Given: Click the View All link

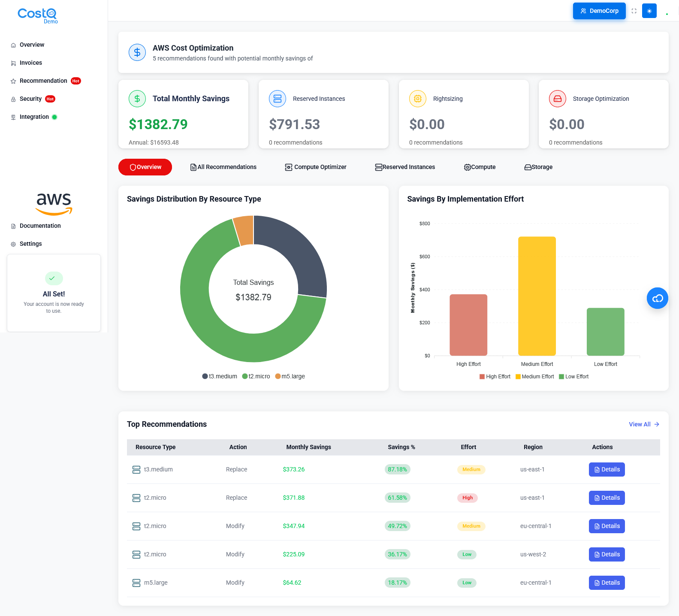Looking at the screenshot, I should coord(644,424).
